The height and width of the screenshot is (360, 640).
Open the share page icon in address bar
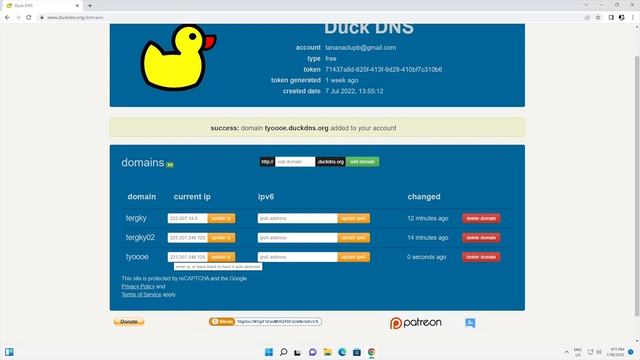(x=587, y=18)
